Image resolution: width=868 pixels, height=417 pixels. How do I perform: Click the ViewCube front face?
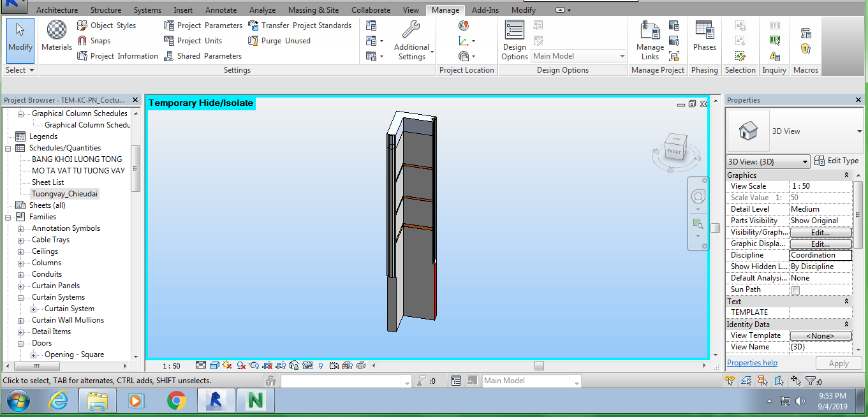coord(674,152)
